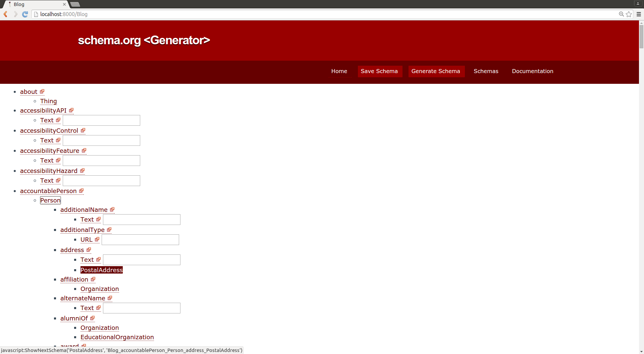Expand EducationalOrganization under alumniOf
The image size is (644, 354).
[x=117, y=337]
